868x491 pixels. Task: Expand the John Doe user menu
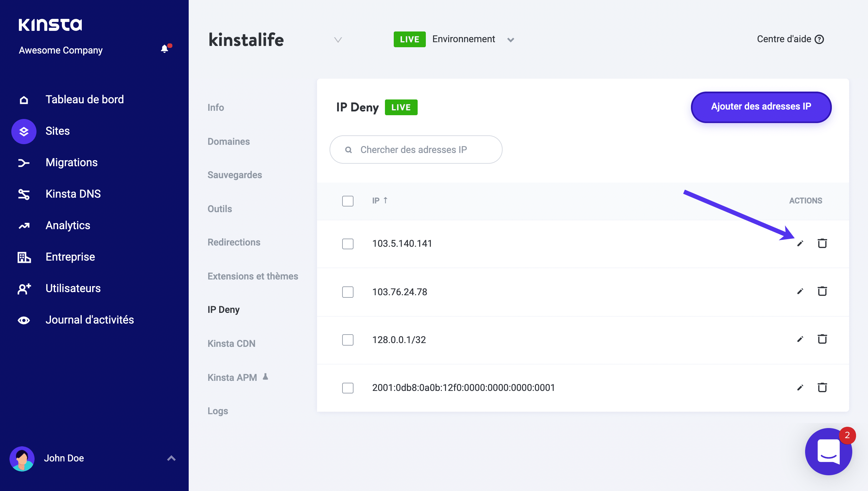(x=171, y=458)
